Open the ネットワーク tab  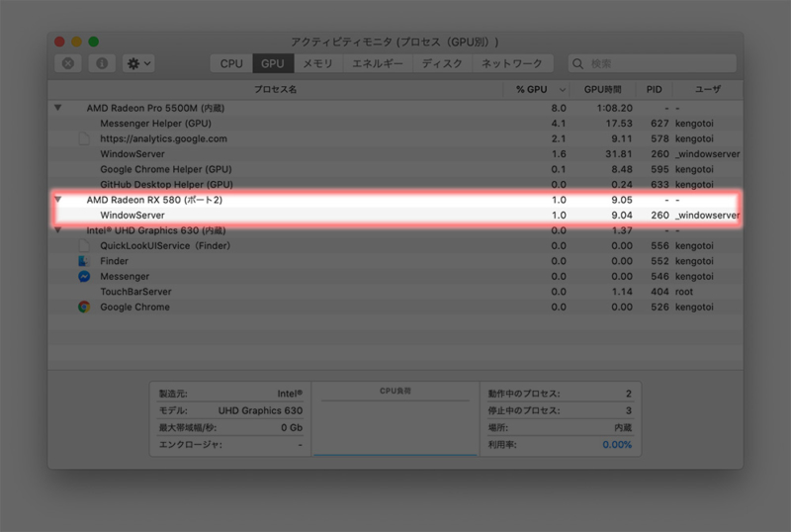pos(512,63)
